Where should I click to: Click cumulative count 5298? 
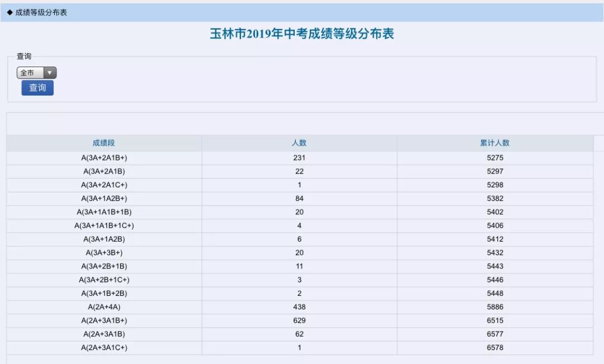(495, 185)
